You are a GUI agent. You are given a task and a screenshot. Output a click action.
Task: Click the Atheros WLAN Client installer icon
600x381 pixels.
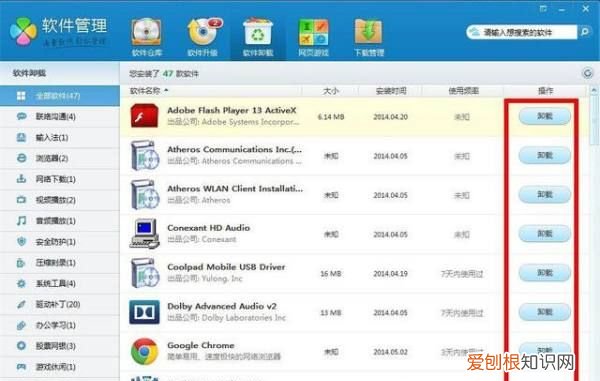[x=145, y=195]
